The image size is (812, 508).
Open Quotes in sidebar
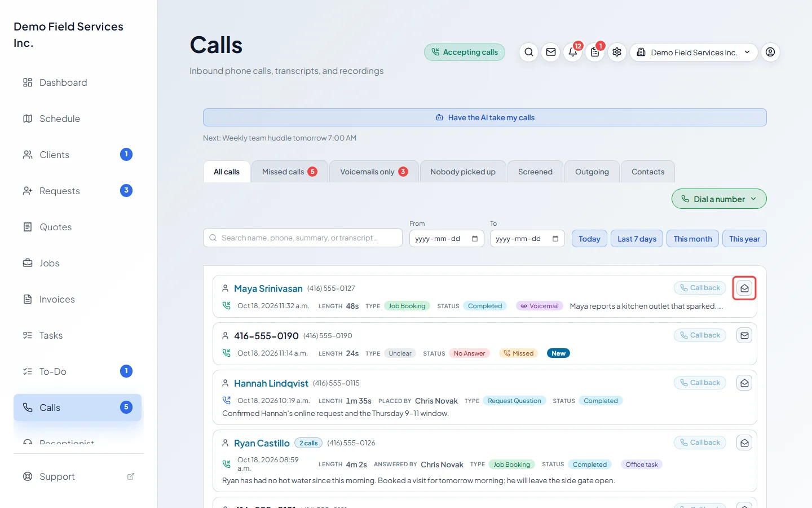tap(78, 227)
